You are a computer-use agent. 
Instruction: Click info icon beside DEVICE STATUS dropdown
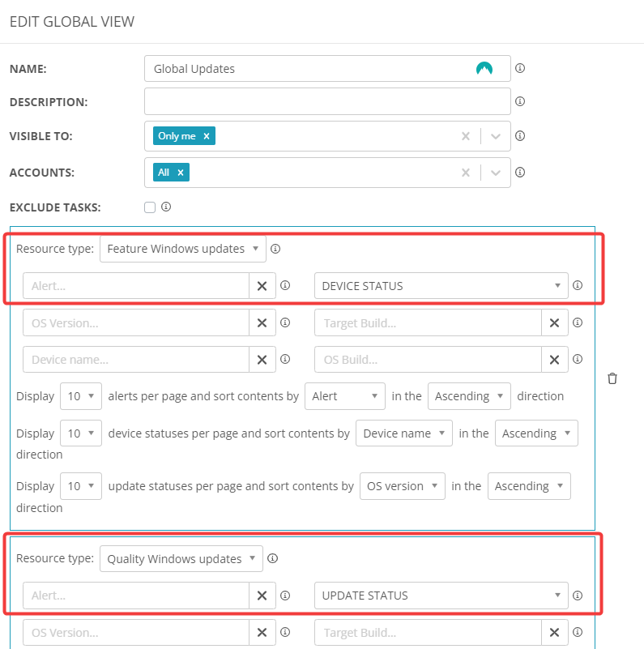tap(578, 285)
